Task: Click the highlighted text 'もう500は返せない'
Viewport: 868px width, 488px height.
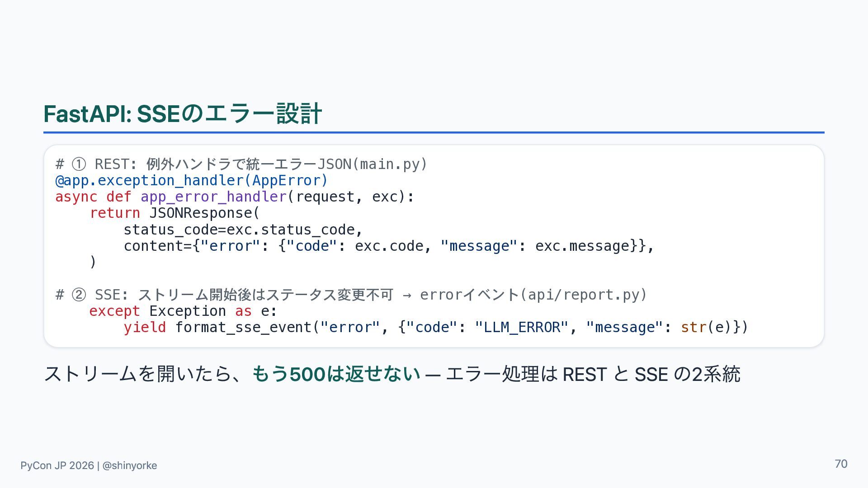Action: tap(336, 374)
